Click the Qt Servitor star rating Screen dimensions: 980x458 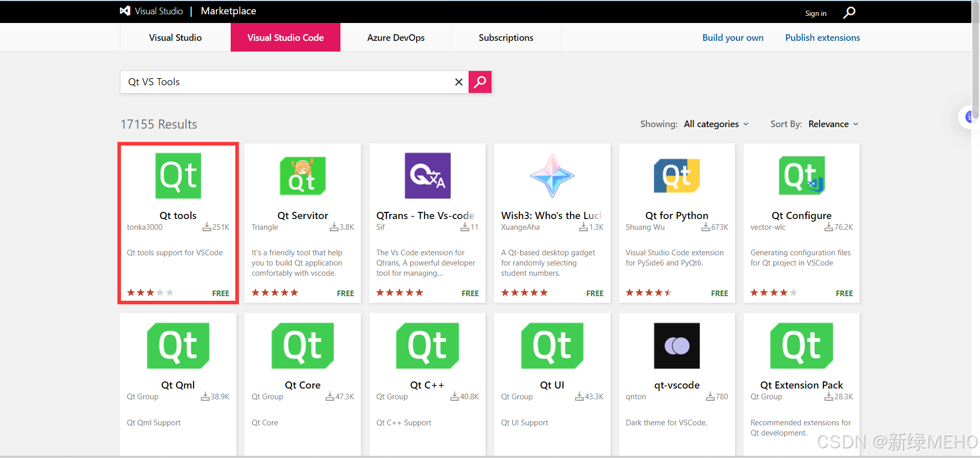click(275, 293)
